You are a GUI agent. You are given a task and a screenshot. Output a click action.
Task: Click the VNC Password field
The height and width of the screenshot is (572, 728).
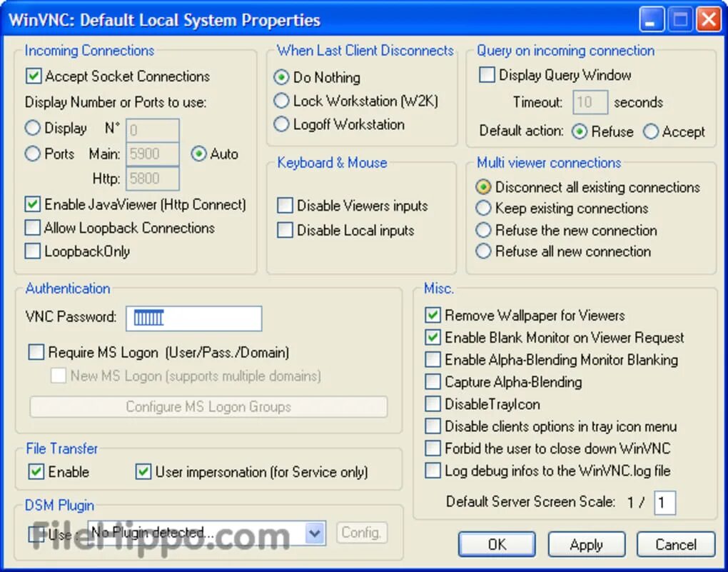coord(194,318)
